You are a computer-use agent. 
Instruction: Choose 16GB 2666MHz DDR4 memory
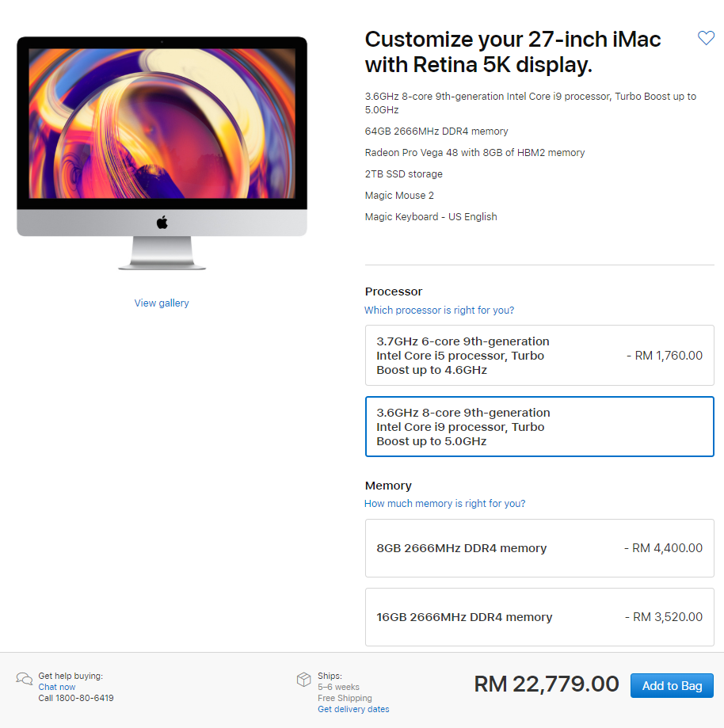(x=539, y=617)
